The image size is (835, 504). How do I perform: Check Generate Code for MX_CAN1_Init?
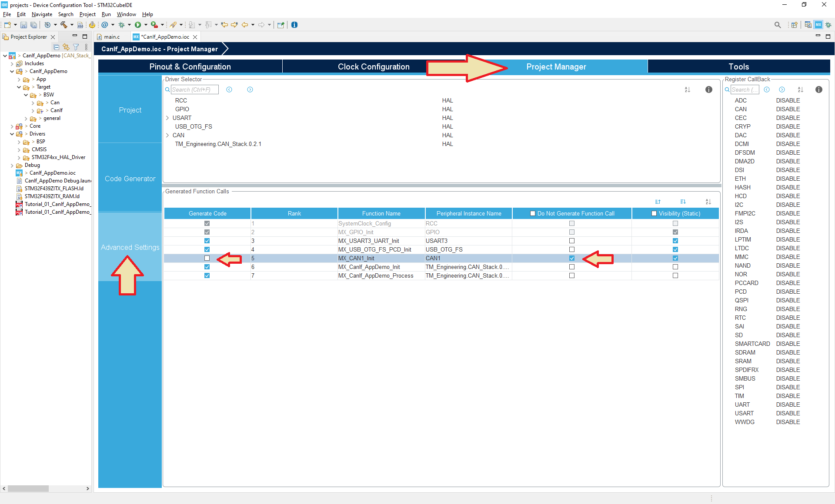coord(207,258)
